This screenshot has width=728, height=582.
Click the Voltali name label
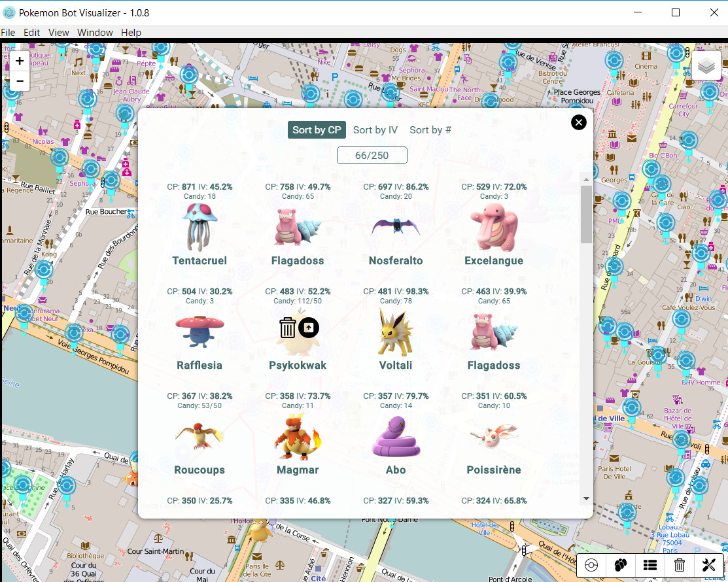(x=396, y=366)
